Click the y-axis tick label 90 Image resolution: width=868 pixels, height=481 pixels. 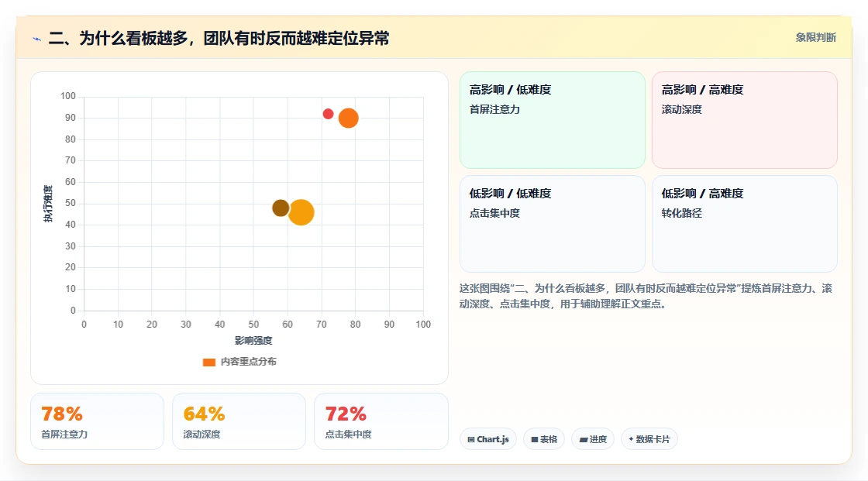click(x=71, y=117)
